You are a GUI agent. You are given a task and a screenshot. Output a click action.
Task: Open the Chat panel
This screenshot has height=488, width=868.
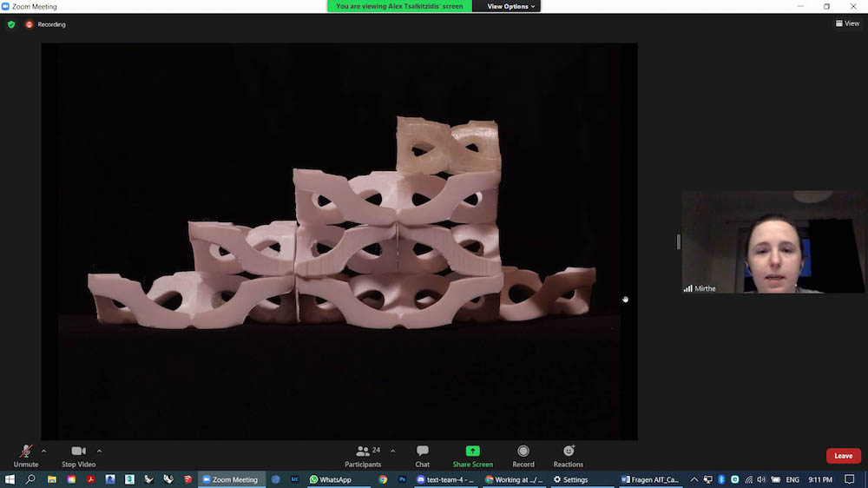click(x=422, y=455)
